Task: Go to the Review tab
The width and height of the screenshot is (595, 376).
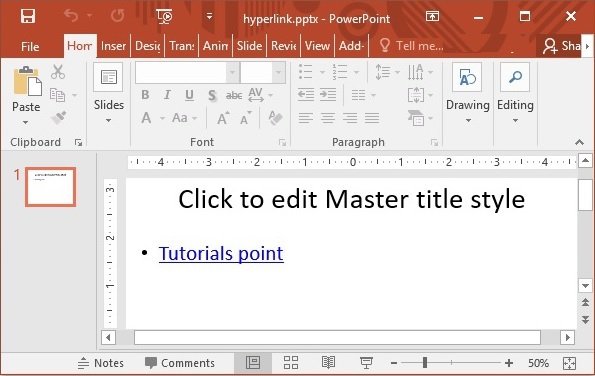Action: pyautogui.click(x=283, y=46)
